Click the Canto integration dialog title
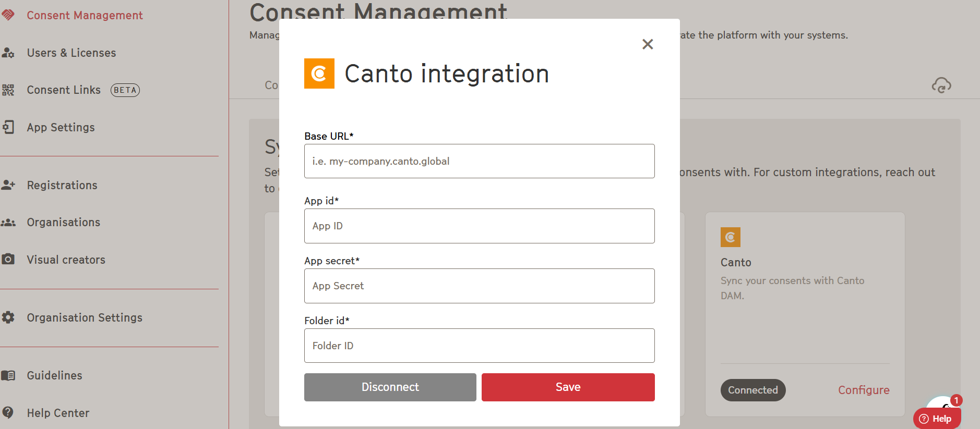 coord(447,73)
